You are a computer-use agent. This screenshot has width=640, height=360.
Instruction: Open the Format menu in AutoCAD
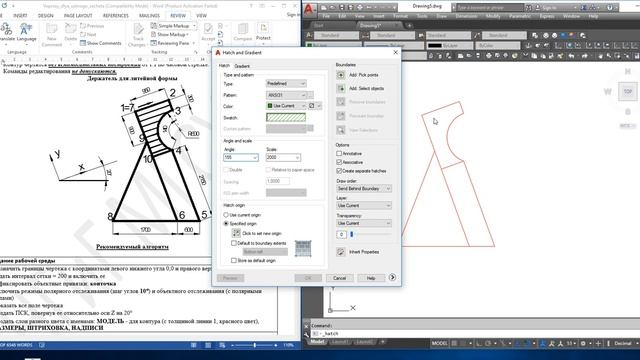pos(400,16)
